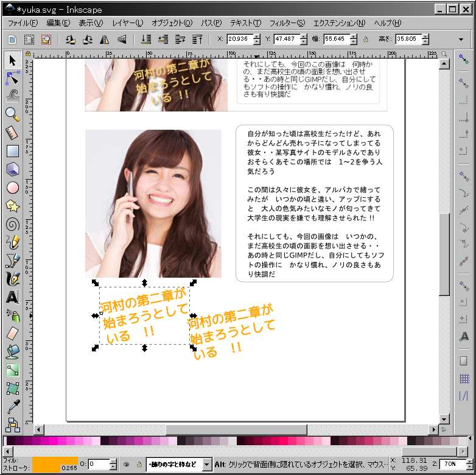Image resolution: width=476 pixels, height=475 pixels.
Task: Toggle snap to grids button
Action: (x=464, y=378)
